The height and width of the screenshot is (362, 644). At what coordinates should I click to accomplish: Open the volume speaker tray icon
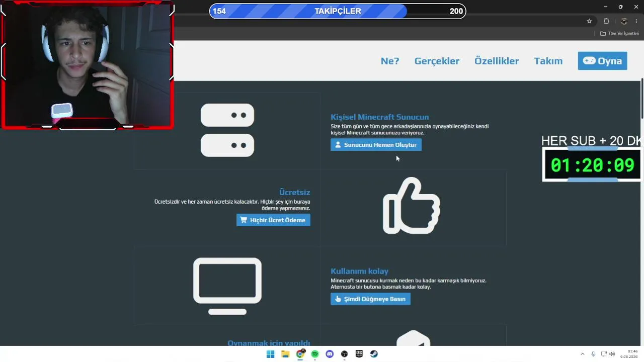pos(612,354)
